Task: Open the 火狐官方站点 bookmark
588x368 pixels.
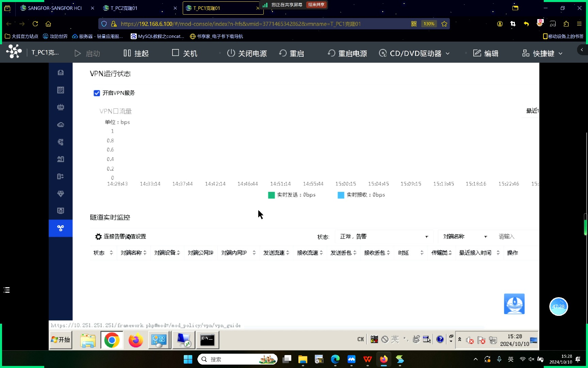Action: pos(21,36)
